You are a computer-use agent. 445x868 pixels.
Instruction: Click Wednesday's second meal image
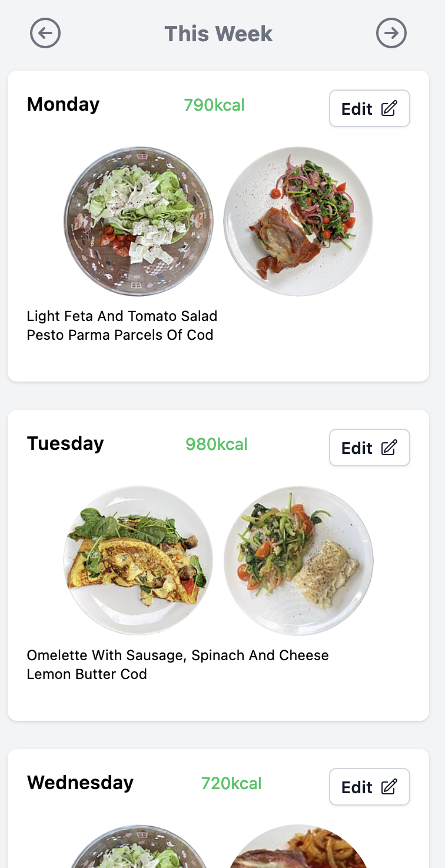[298, 848]
